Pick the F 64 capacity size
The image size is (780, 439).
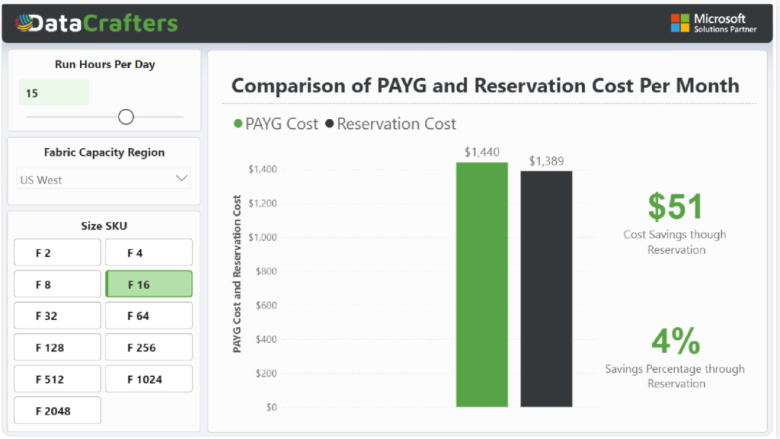149,316
